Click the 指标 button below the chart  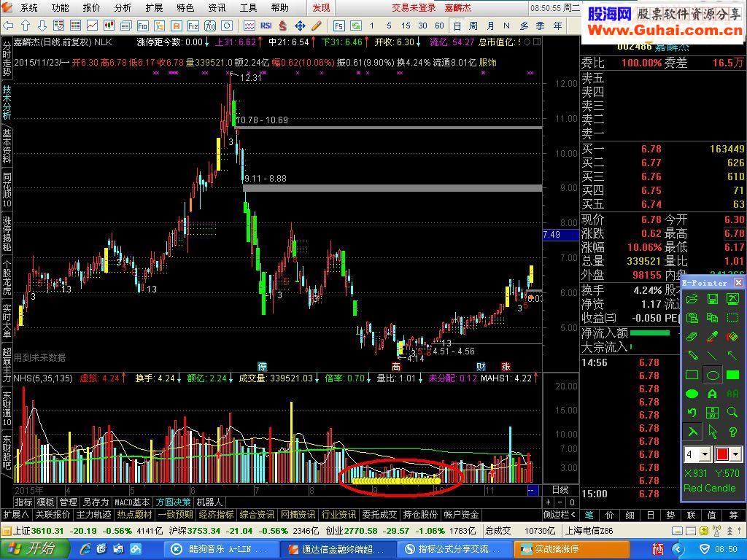coord(24,502)
